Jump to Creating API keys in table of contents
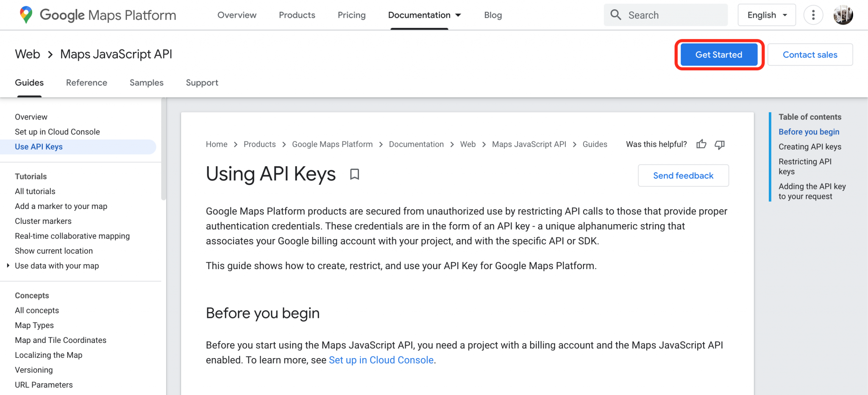868x395 pixels. pyautogui.click(x=810, y=147)
